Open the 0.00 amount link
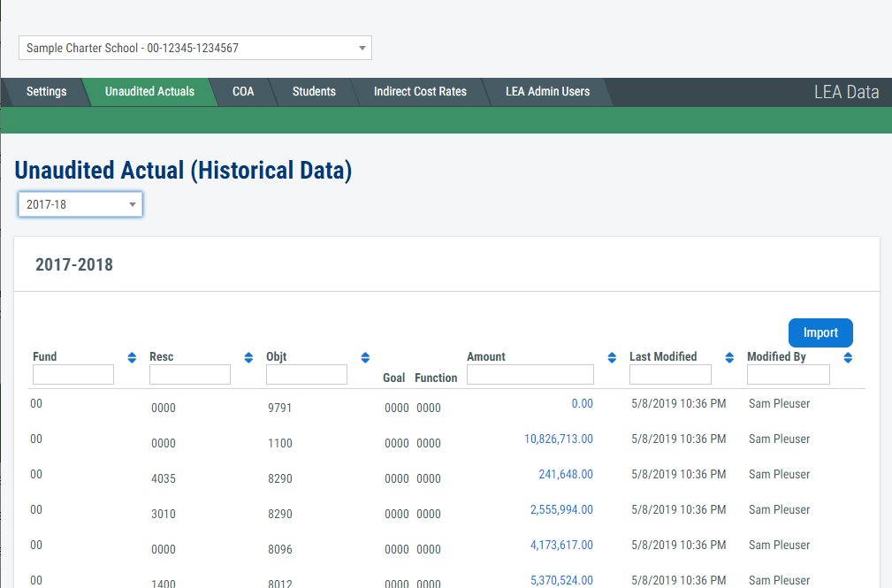 pos(582,403)
